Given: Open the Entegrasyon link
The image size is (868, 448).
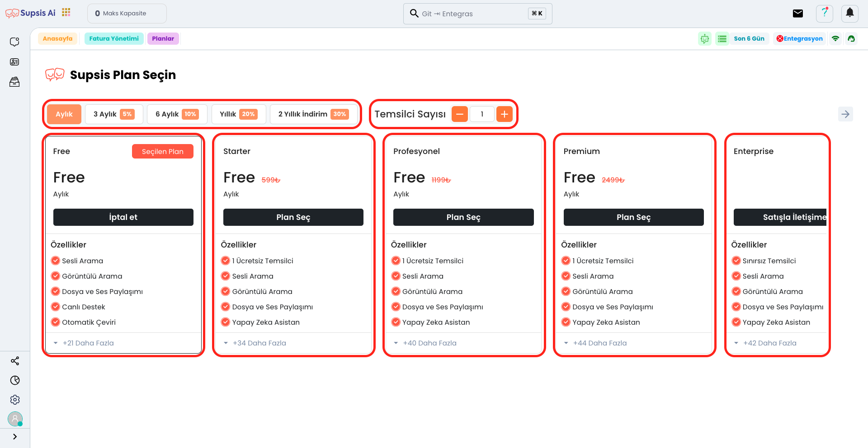Looking at the screenshot, I should click(x=799, y=38).
